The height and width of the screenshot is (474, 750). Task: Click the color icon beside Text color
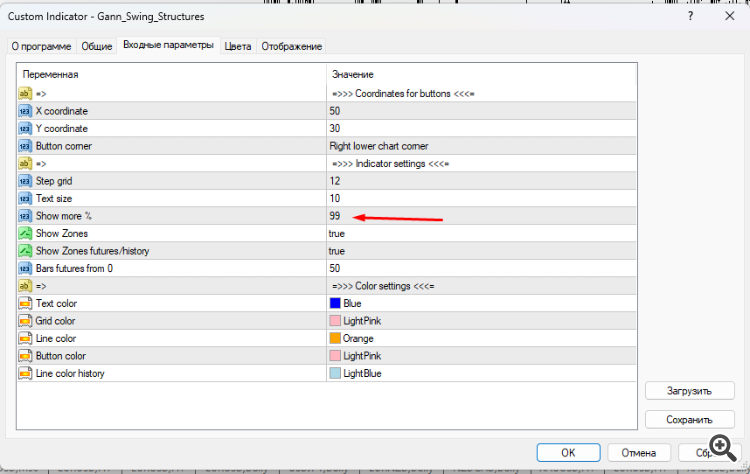[x=25, y=304]
